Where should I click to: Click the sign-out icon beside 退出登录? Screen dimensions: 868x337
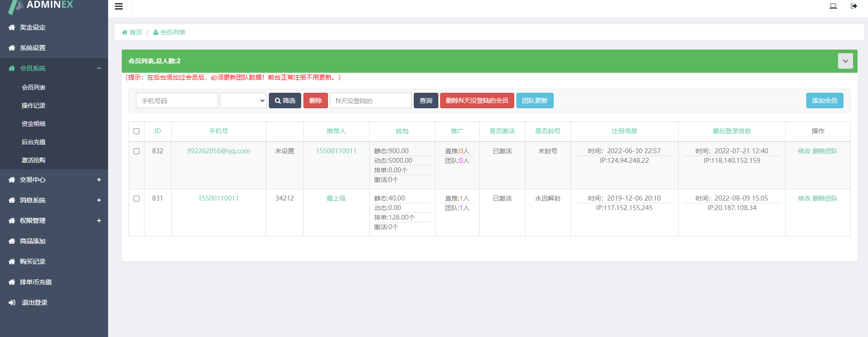point(12,302)
